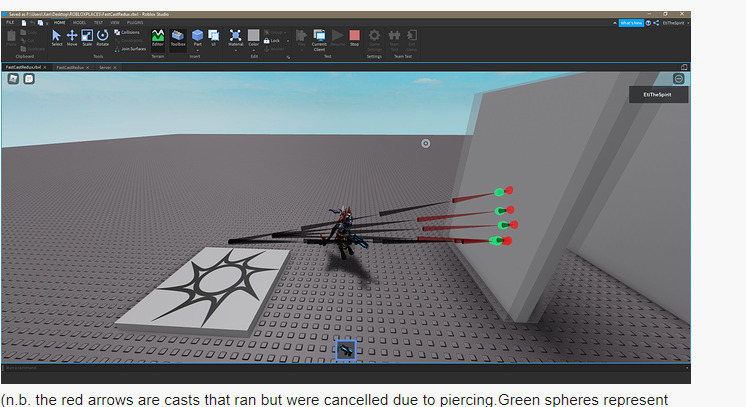
Task: Click the Anchor tool in Edit
Action: [x=275, y=49]
